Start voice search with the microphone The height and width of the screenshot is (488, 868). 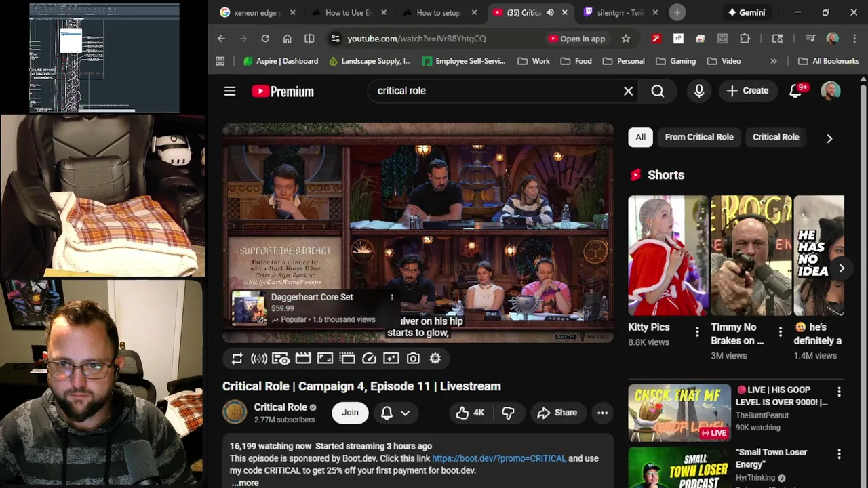[x=699, y=91]
